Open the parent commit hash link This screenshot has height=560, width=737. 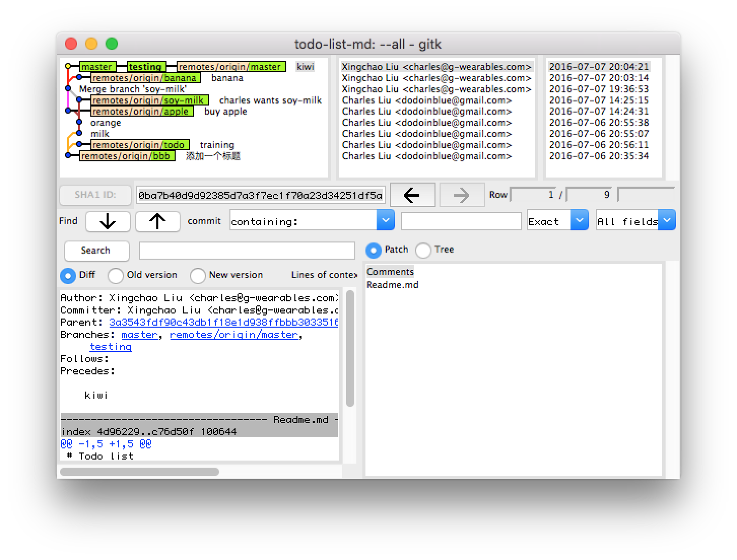click(x=223, y=323)
